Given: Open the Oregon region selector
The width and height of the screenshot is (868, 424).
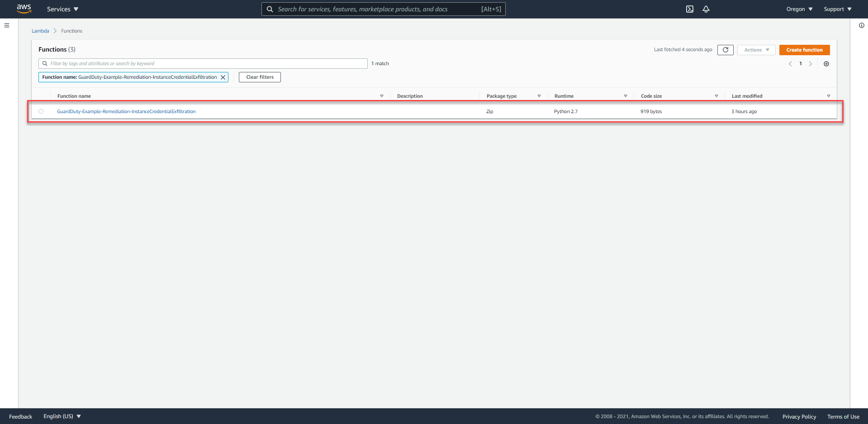Looking at the screenshot, I should [x=799, y=9].
